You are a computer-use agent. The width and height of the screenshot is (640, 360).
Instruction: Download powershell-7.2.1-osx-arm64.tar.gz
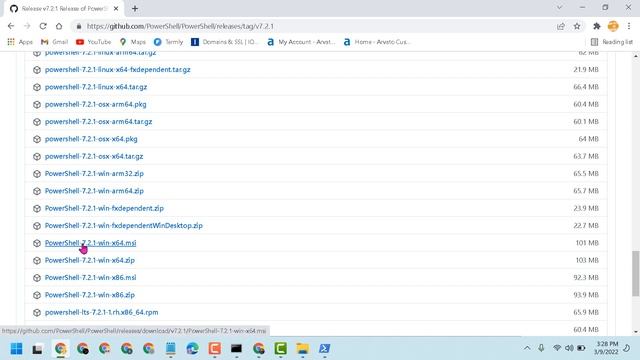pyautogui.click(x=98, y=122)
